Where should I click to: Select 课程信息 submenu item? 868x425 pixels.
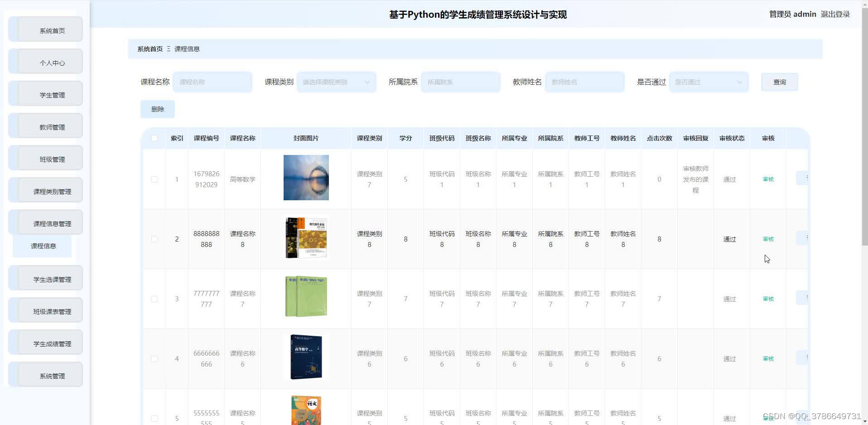(42, 246)
